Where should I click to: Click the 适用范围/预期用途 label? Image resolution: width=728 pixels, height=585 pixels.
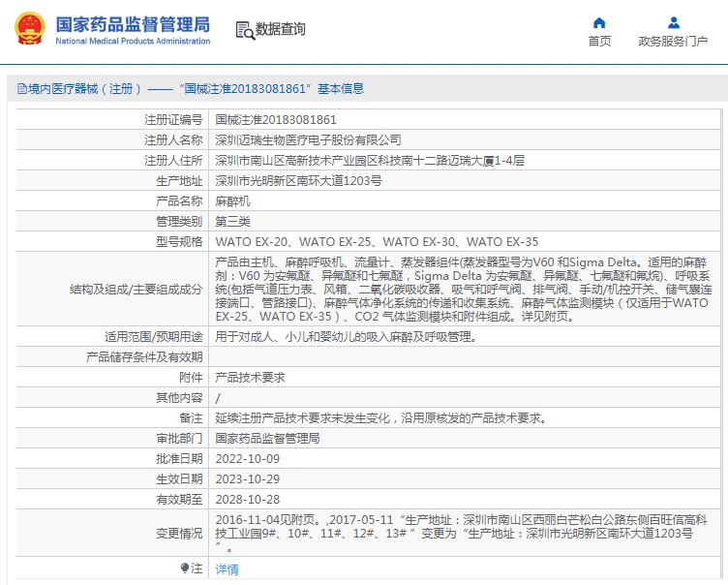point(154,337)
